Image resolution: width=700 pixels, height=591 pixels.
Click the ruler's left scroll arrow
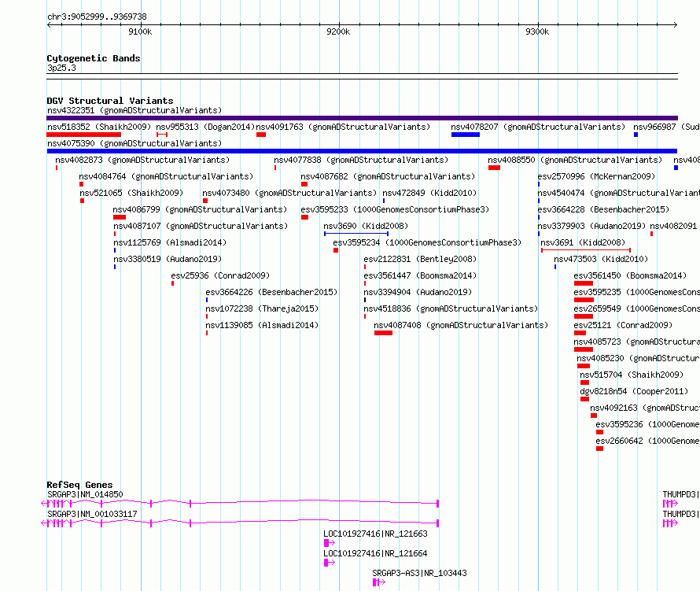click(x=49, y=25)
